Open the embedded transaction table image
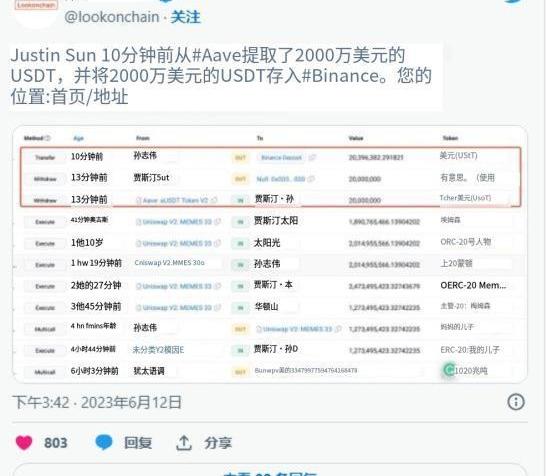 [x=270, y=254]
